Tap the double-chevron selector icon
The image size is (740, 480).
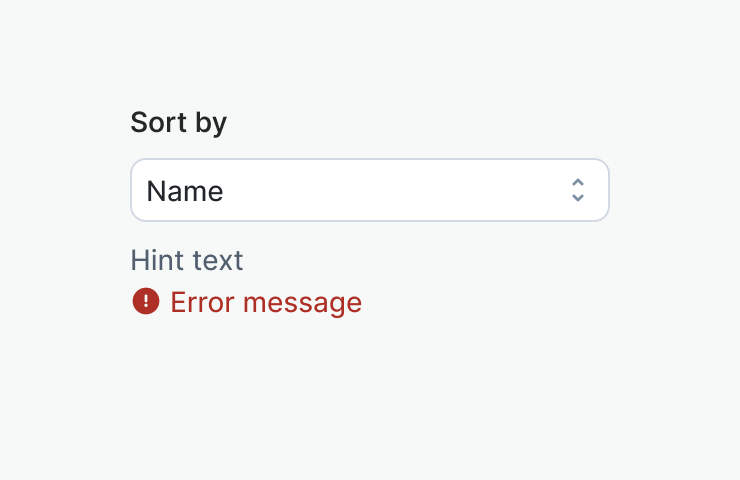[577, 190]
